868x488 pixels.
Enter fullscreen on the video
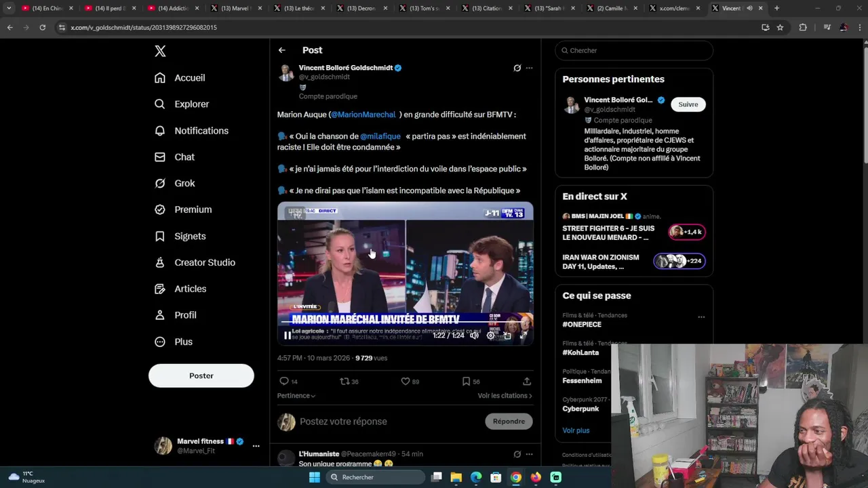click(524, 335)
